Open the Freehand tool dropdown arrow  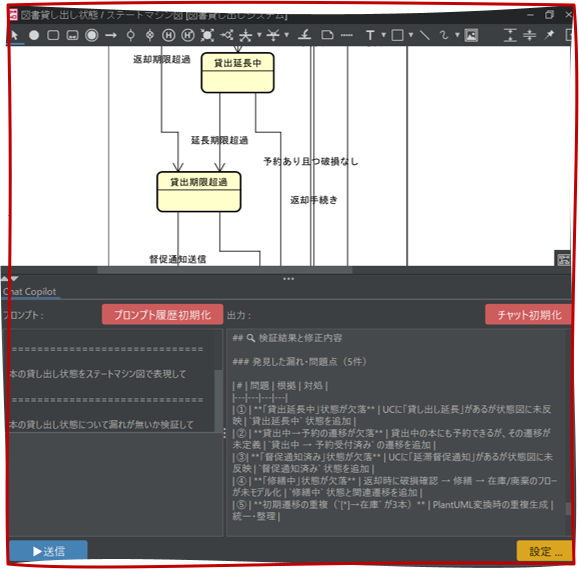point(458,35)
